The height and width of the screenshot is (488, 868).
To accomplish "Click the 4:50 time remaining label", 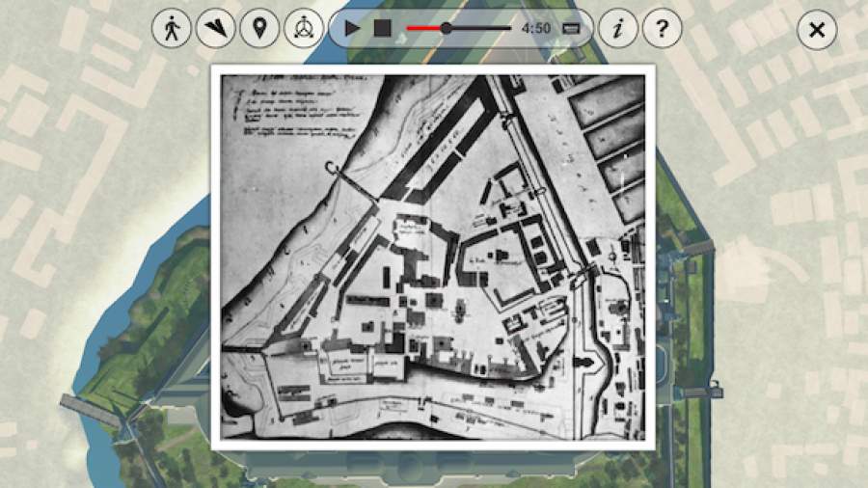I will tap(536, 28).
